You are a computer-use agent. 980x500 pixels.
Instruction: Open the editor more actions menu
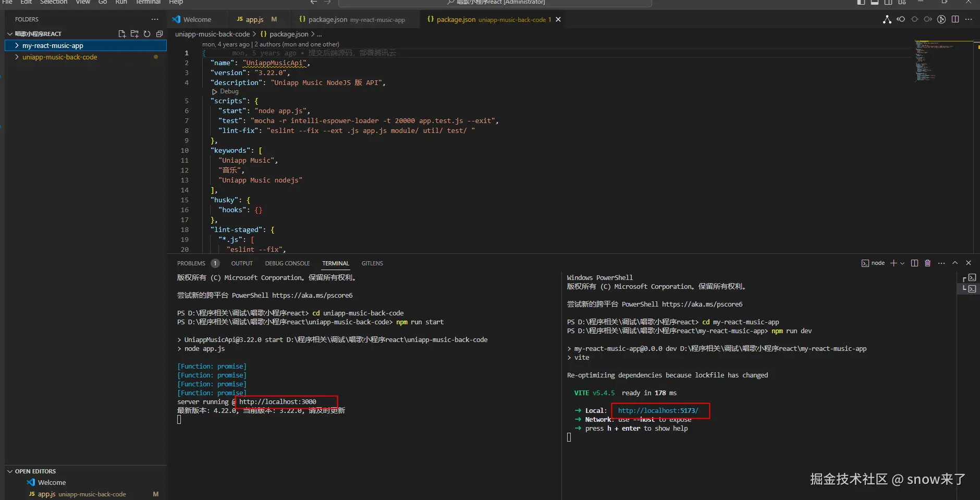point(969,19)
